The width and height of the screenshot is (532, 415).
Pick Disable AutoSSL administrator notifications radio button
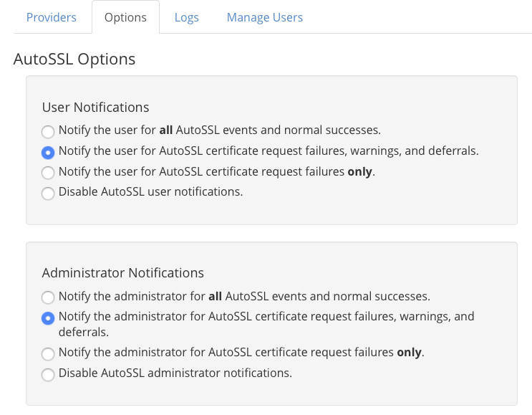point(48,374)
